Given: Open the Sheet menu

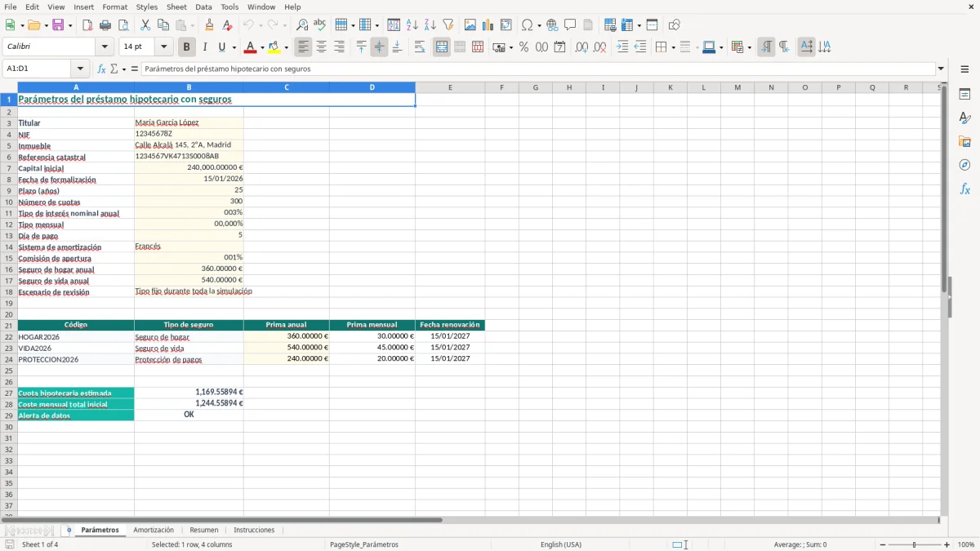Looking at the screenshot, I should point(176,7).
